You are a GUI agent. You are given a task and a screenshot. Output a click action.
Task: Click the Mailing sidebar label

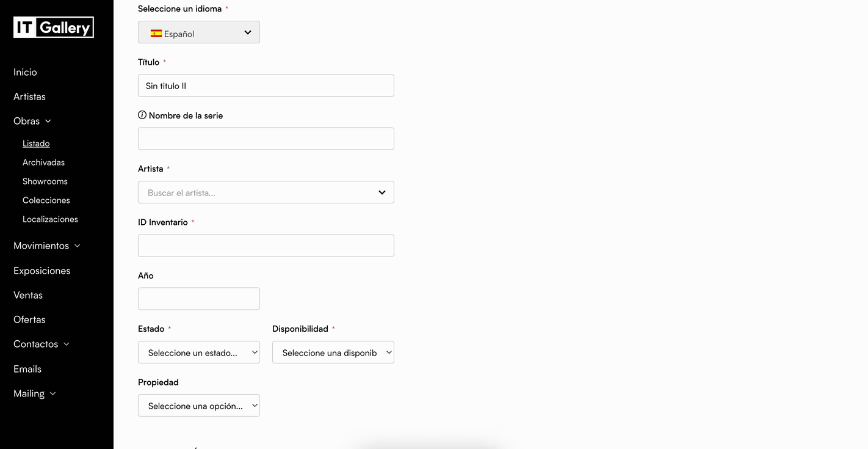click(29, 393)
